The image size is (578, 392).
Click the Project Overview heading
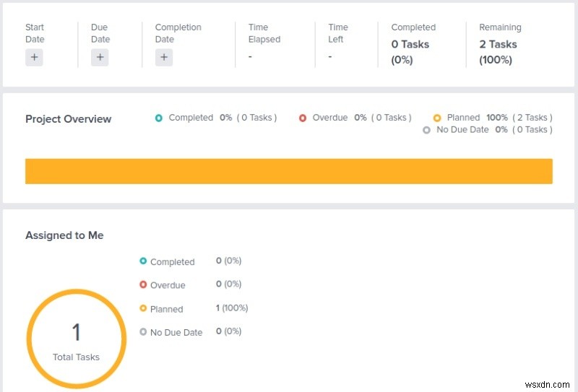(x=68, y=119)
